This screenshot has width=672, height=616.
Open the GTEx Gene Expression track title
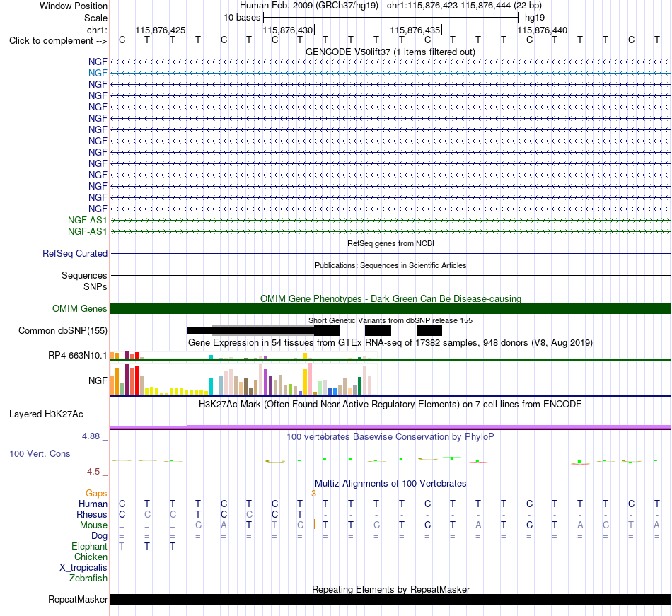(390, 343)
